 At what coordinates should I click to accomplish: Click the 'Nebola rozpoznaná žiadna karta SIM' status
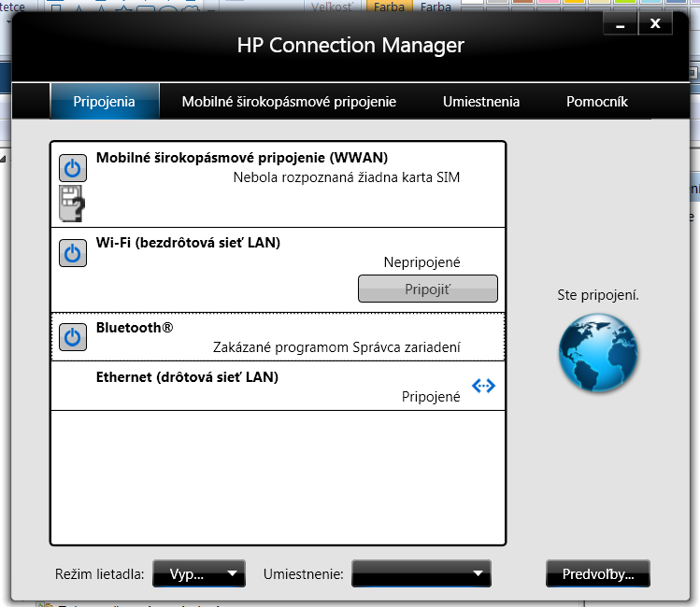(347, 177)
